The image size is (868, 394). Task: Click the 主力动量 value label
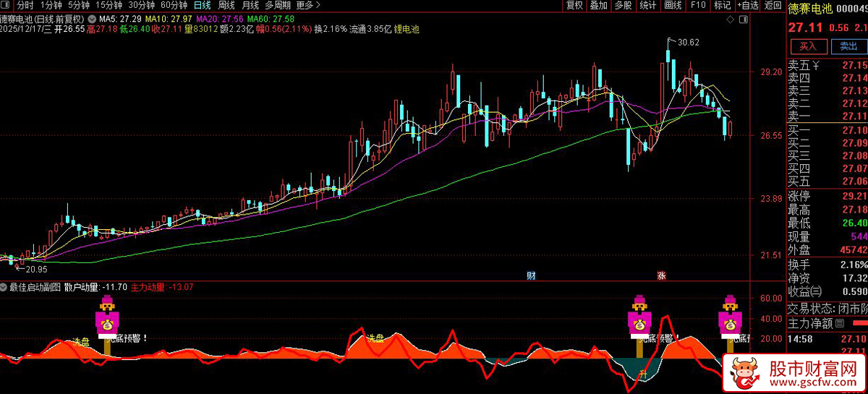[162, 287]
